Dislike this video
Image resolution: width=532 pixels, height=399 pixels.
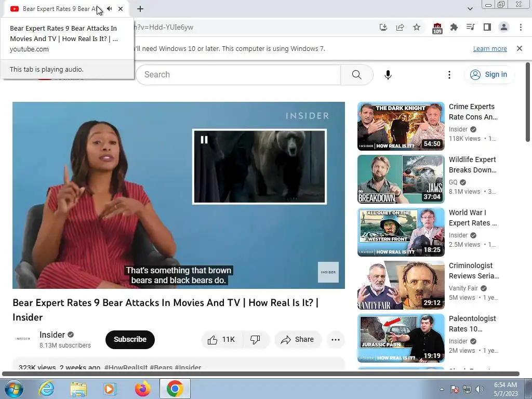[256, 340]
